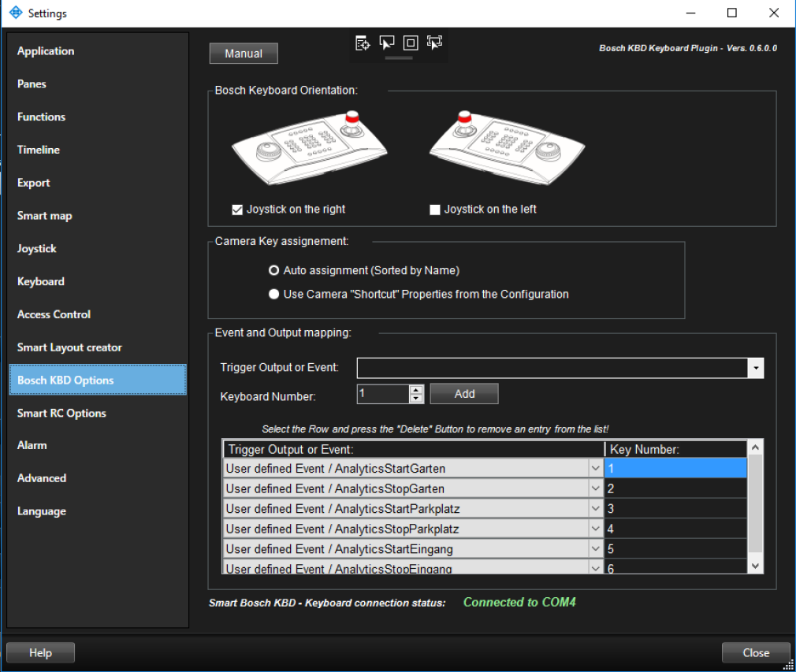Click the Settings app icon in title bar

15,13
